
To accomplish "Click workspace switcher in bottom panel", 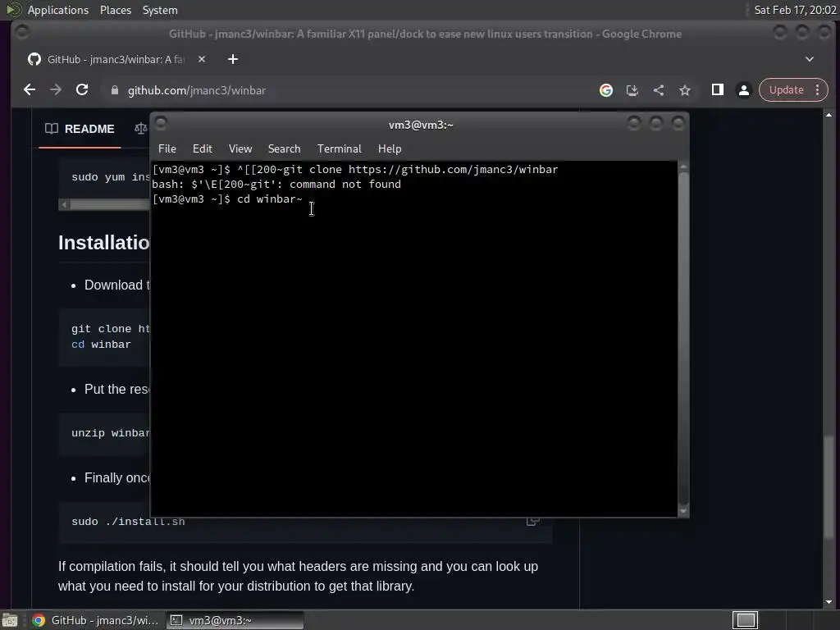I will click(745, 620).
